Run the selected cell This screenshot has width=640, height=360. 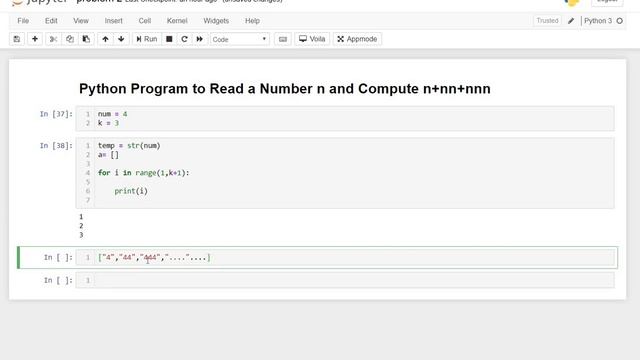pyautogui.click(x=147, y=39)
